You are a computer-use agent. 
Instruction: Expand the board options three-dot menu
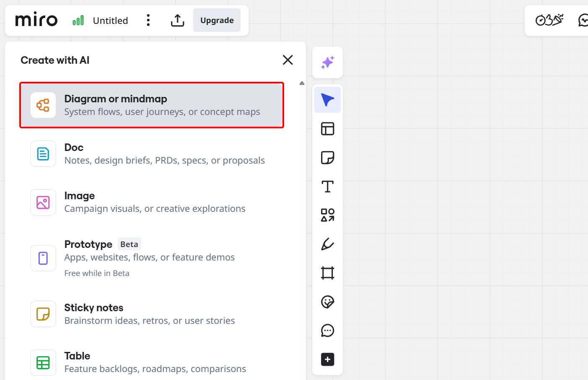148,20
